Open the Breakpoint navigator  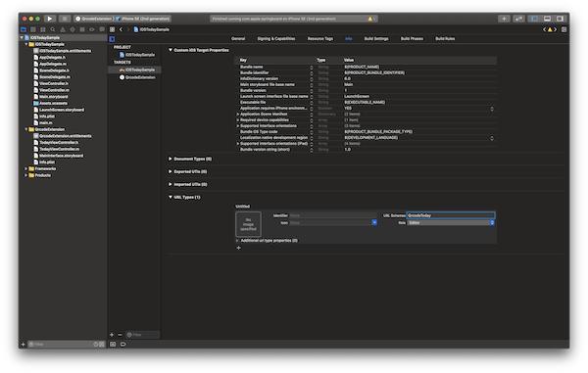coord(92,29)
